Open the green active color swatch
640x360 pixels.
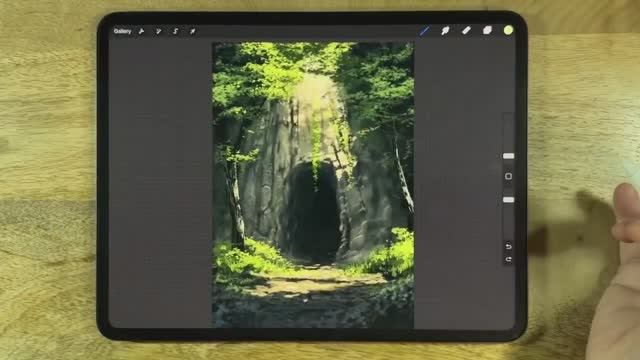click(508, 30)
